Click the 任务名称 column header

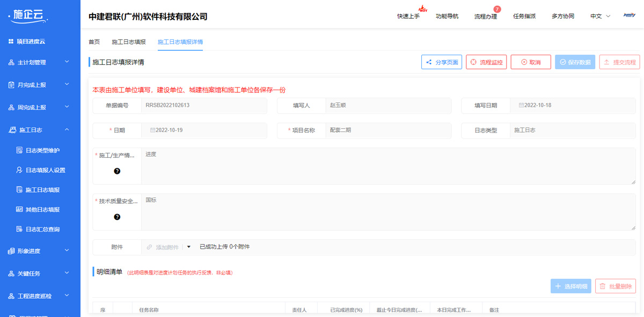208,310
